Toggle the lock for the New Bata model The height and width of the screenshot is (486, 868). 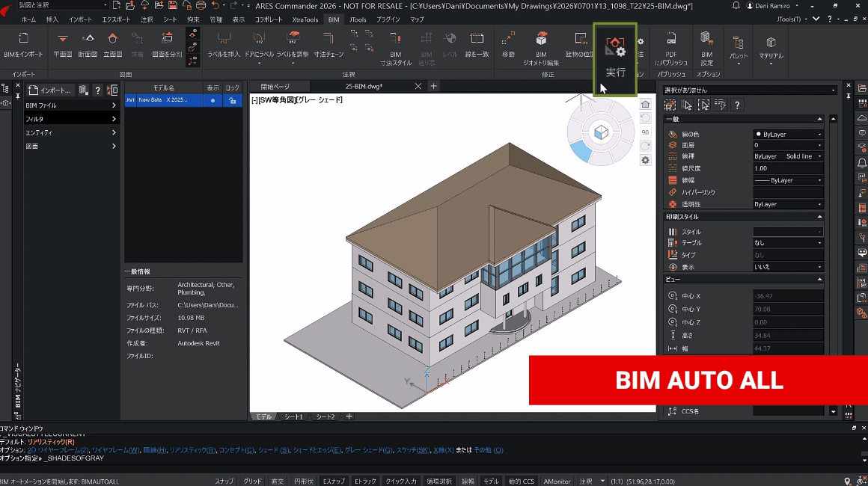(x=233, y=100)
